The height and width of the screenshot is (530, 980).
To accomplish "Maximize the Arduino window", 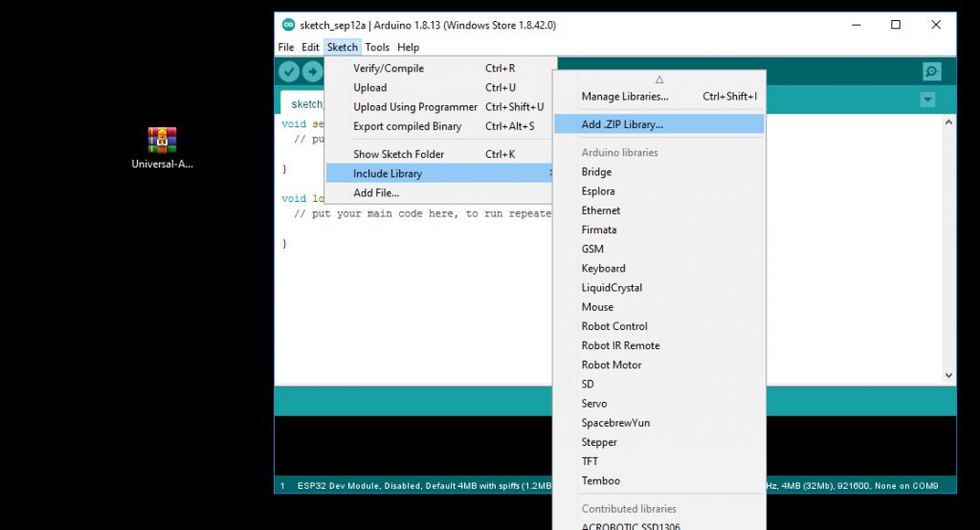I will tap(896, 25).
